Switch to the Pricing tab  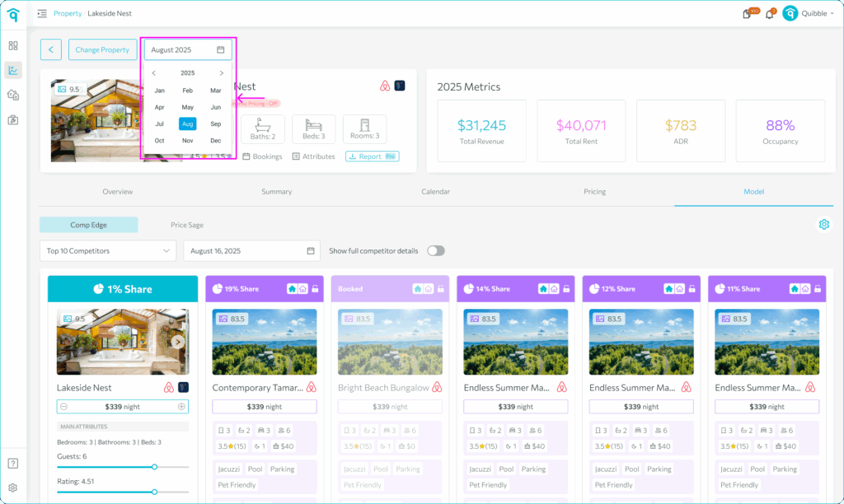click(595, 192)
